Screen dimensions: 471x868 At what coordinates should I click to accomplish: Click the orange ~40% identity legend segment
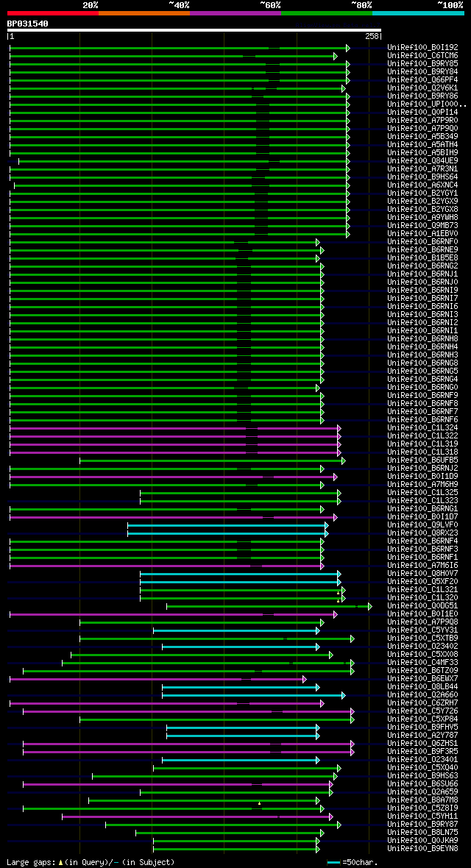click(x=144, y=13)
